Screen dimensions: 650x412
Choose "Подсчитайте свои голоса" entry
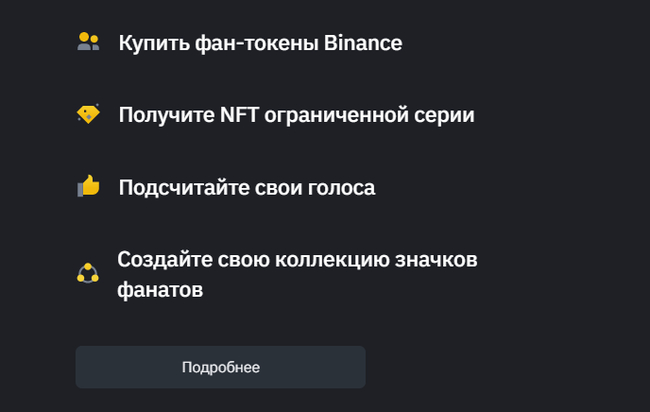(246, 187)
